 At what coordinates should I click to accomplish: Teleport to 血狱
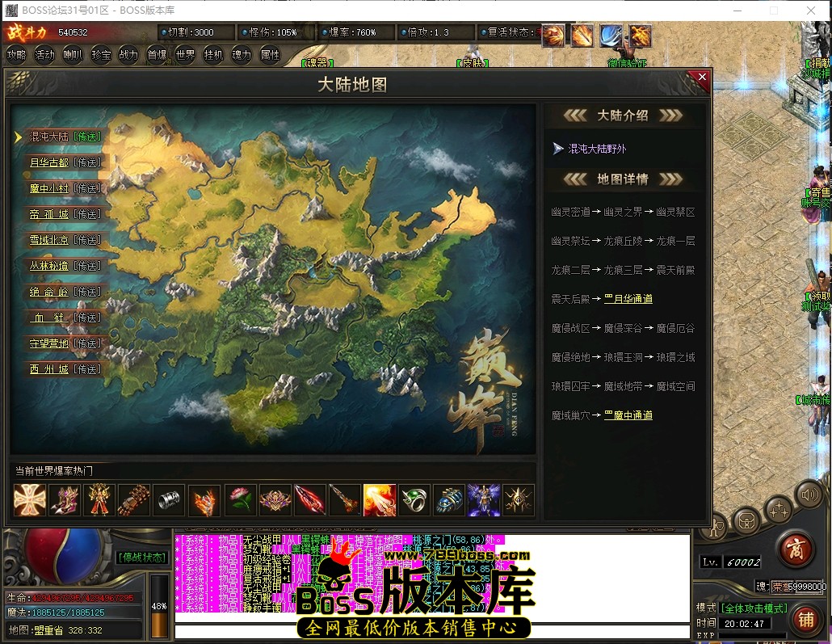87,318
